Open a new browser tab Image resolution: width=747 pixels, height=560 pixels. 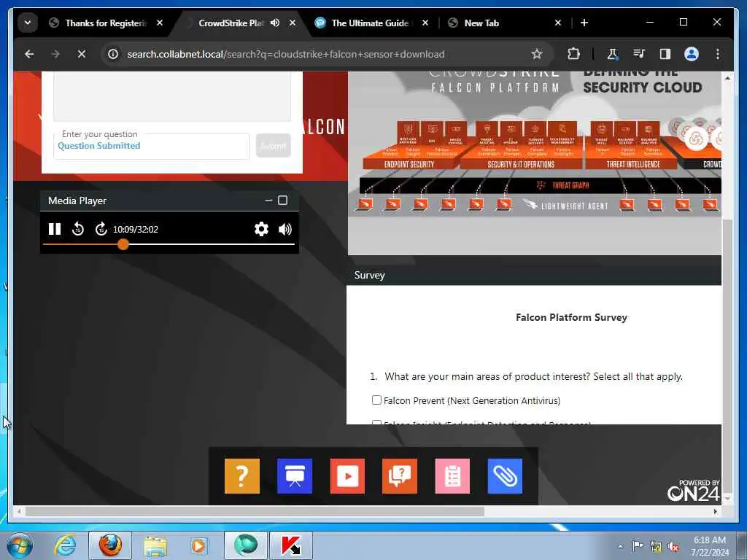(x=584, y=23)
